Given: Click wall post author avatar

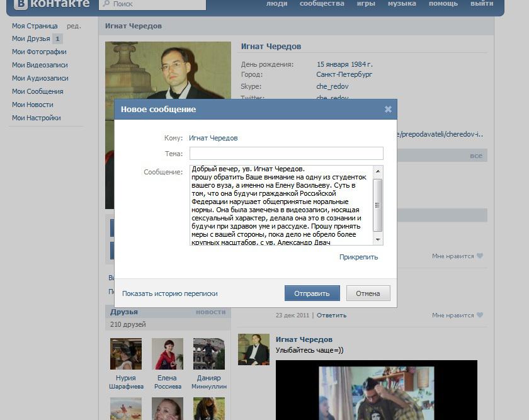Looking at the screenshot, I should [254, 349].
